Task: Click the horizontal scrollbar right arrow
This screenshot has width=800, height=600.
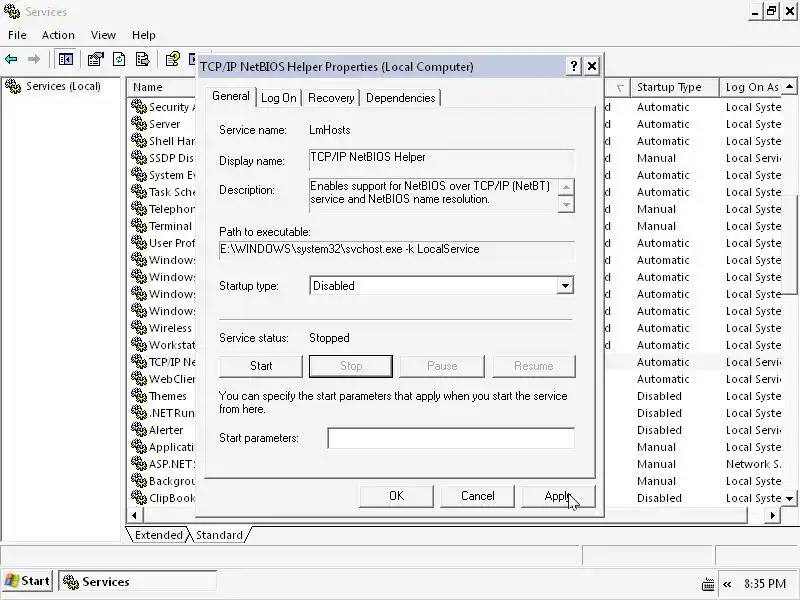Action: (772, 515)
